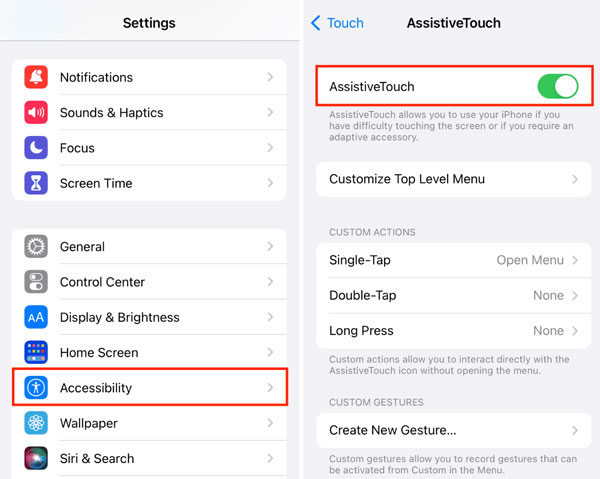The width and height of the screenshot is (600, 479).
Task: Tap the Display & Brightness AA icon
Action: tap(36, 317)
